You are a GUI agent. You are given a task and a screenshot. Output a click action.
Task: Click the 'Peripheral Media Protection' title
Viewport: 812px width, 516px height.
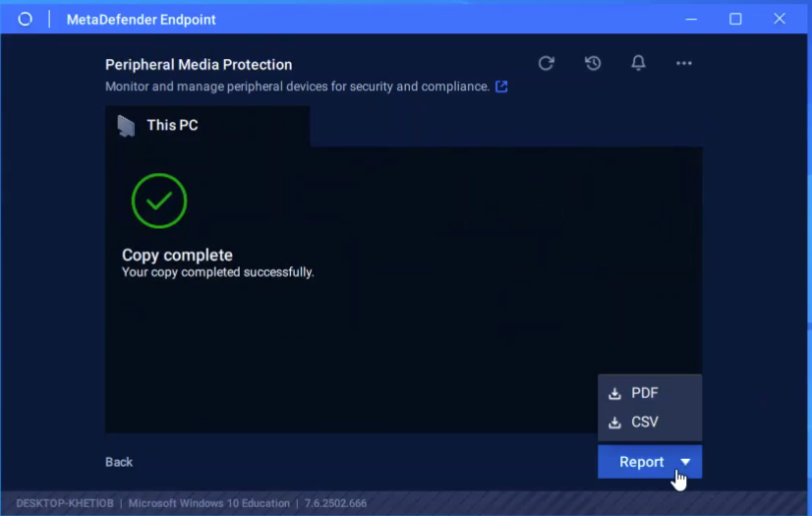(199, 65)
